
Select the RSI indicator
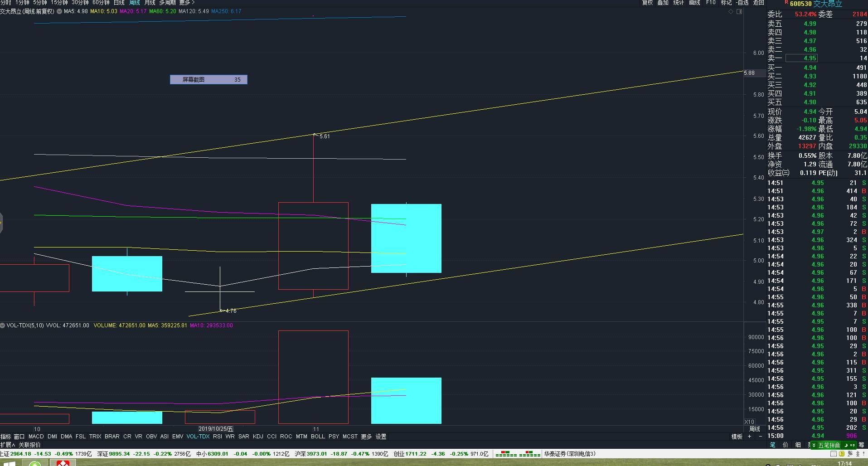(x=218, y=437)
